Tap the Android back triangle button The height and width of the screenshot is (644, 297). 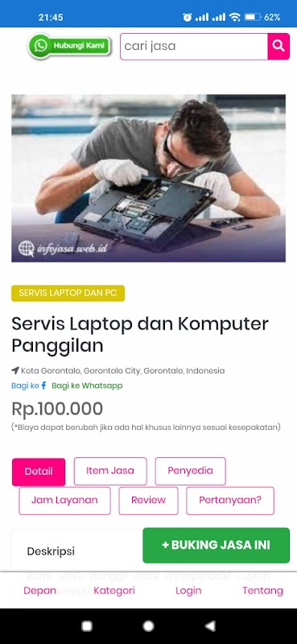click(x=210, y=626)
